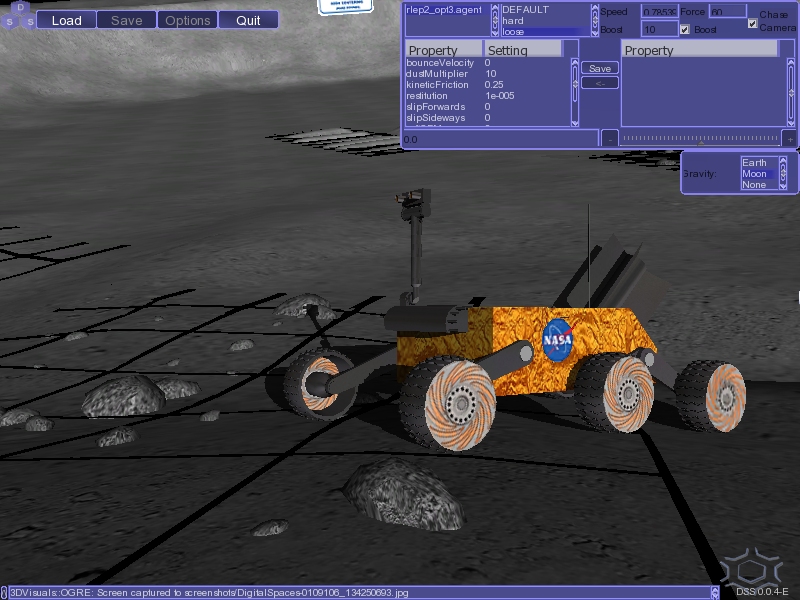
Task: Click the minus button beside the slider
Action: (610, 139)
